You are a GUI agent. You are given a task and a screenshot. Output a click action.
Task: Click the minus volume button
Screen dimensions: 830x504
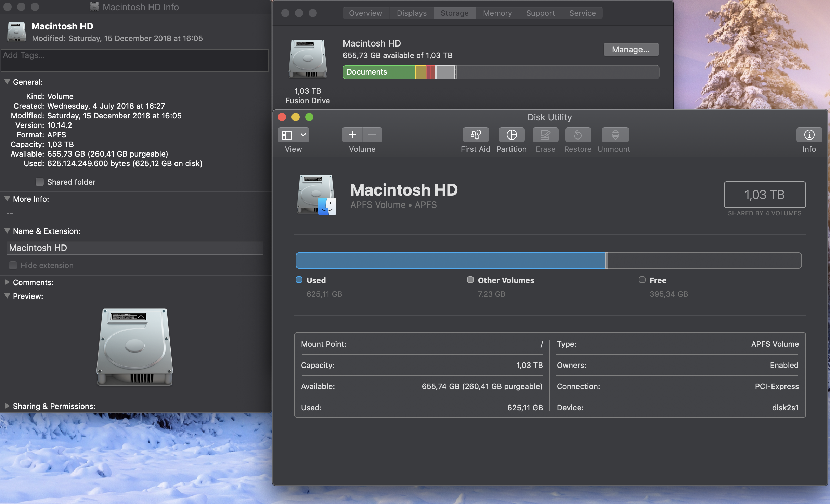tap(372, 135)
